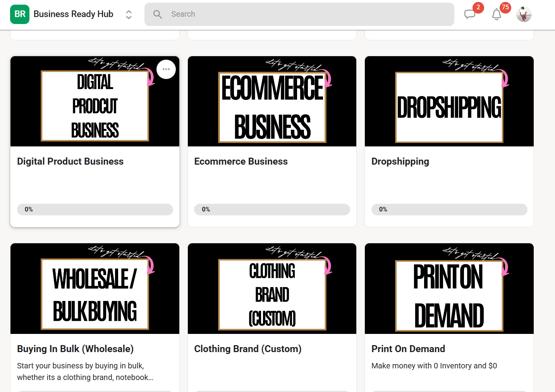Click the Dropshipping 0% progress bar

(x=449, y=210)
